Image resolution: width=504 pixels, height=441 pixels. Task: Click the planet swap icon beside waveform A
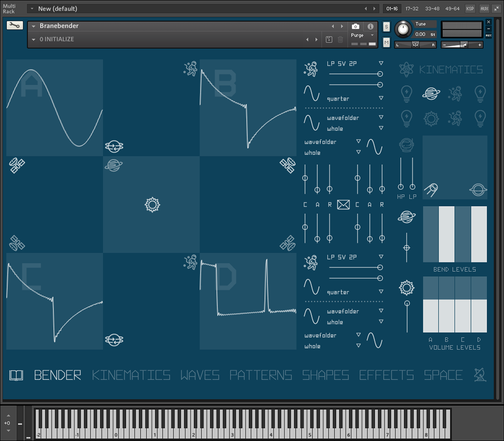coord(114,146)
